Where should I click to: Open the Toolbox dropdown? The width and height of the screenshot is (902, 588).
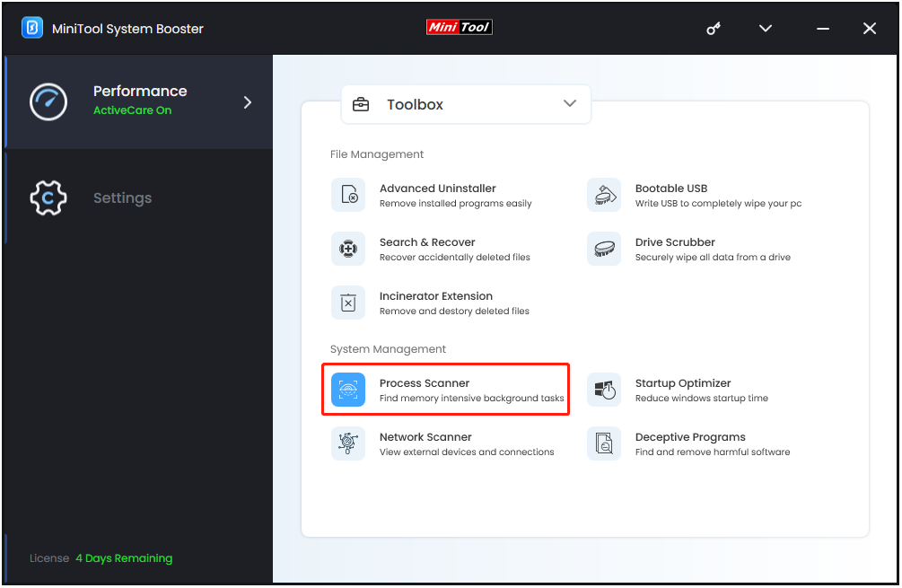coord(465,104)
